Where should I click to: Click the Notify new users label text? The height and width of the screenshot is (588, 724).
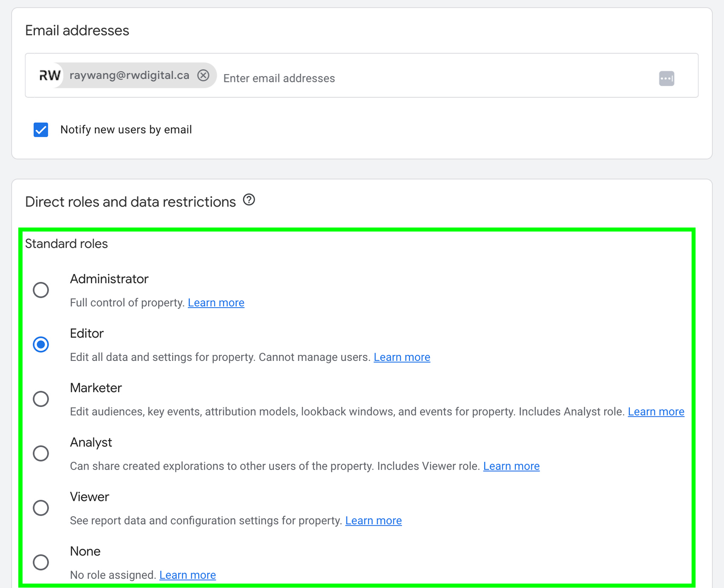(x=126, y=130)
